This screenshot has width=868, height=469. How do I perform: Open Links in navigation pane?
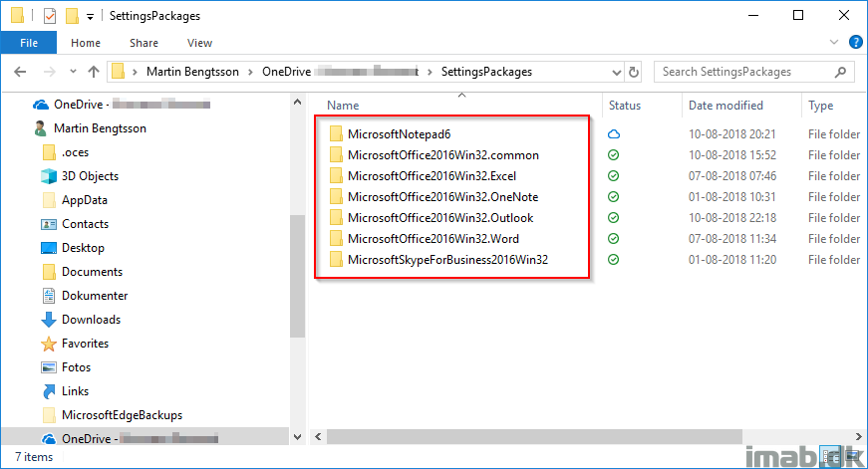(x=66, y=391)
